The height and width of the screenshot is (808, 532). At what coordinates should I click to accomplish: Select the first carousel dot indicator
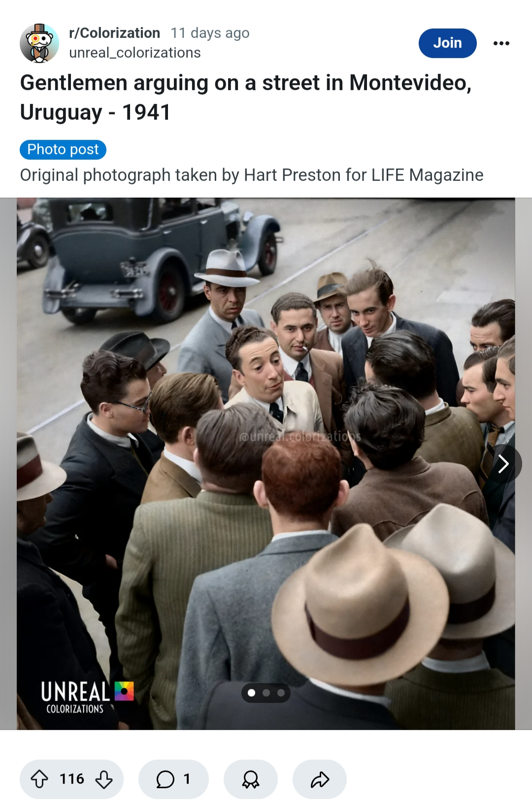(x=252, y=693)
